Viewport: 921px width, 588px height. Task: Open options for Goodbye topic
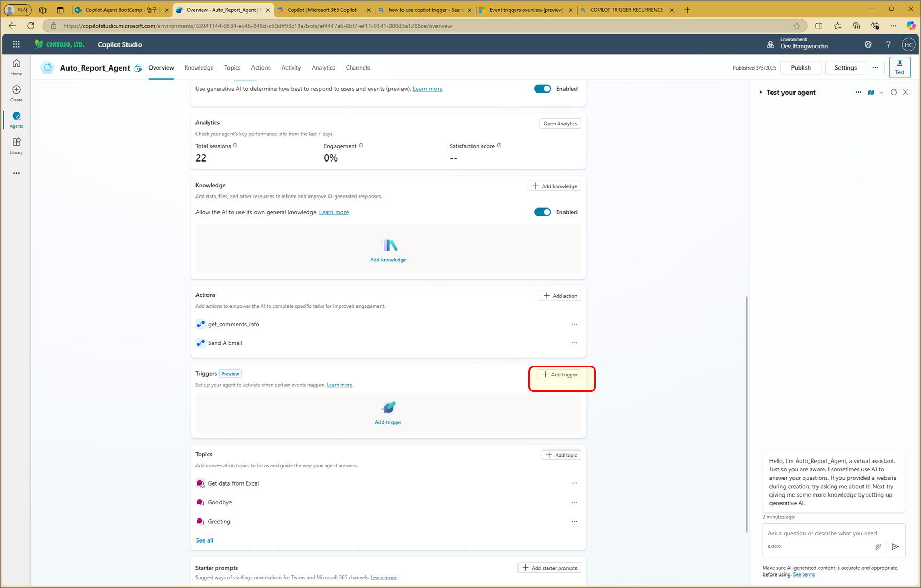click(574, 502)
